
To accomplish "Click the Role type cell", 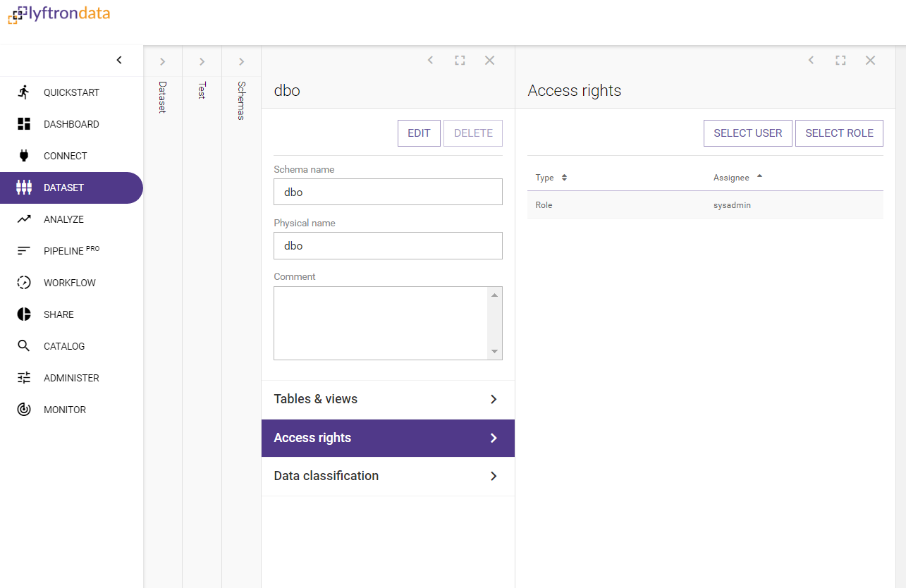I will [544, 205].
